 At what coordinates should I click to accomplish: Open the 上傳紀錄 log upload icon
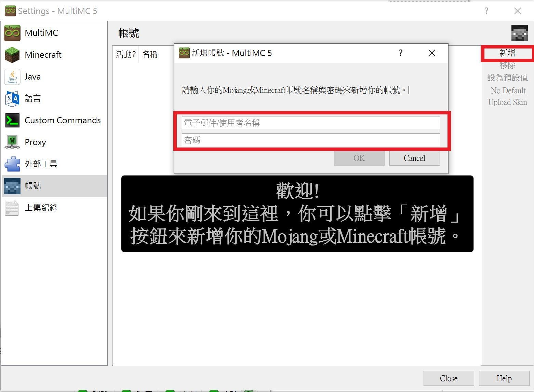(12, 208)
